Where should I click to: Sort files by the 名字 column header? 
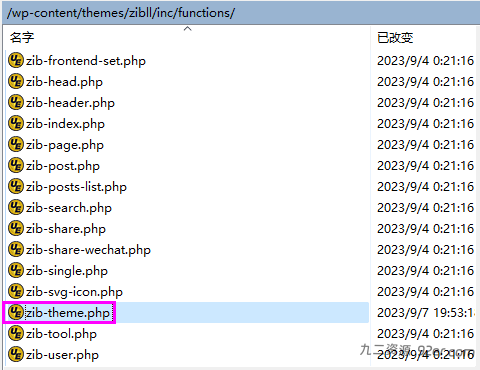coord(22,37)
